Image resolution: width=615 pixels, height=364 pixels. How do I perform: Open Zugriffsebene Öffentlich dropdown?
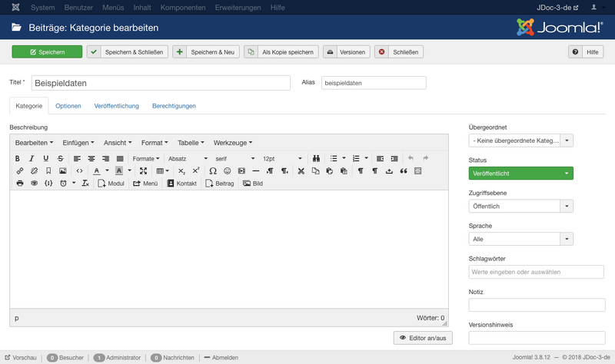pyautogui.click(x=521, y=206)
